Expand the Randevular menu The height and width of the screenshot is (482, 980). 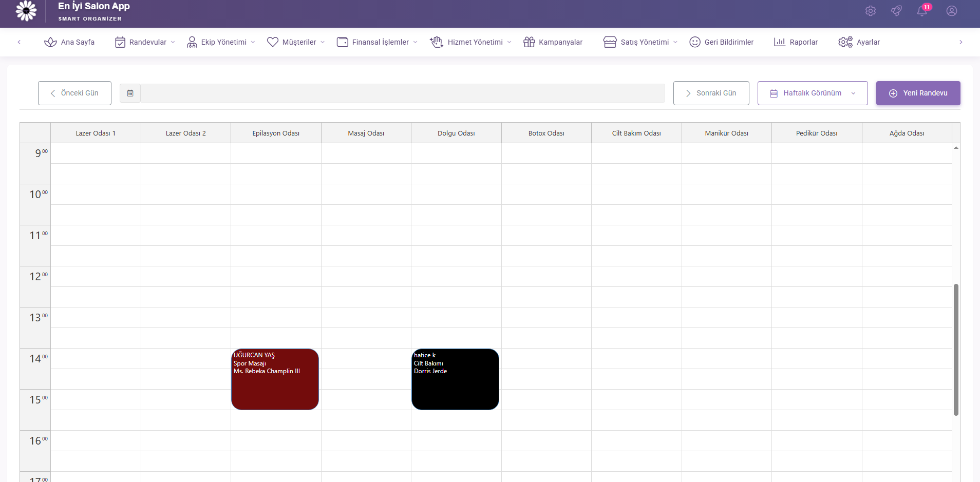click(x=145, y=42)
